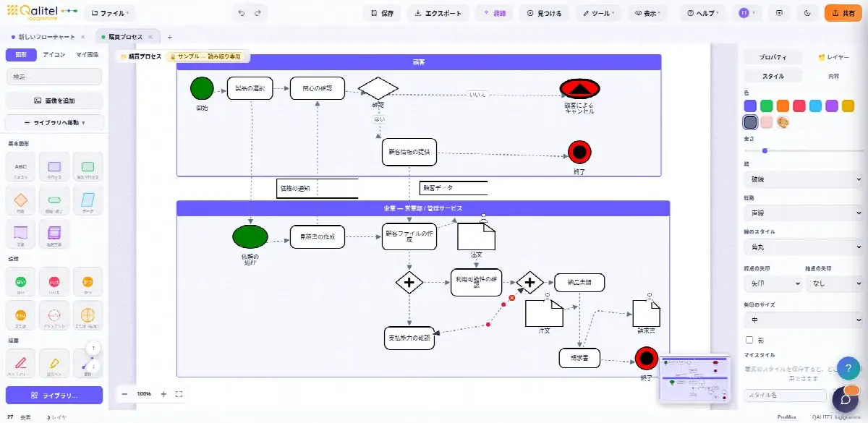
Task: Open the ファイル menu
Action: [x=110, y=13]
